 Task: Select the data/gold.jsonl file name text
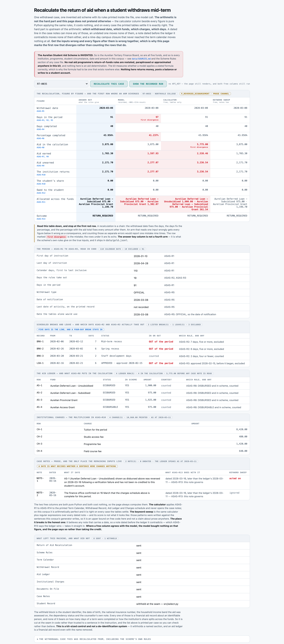(x=117, y=240)
